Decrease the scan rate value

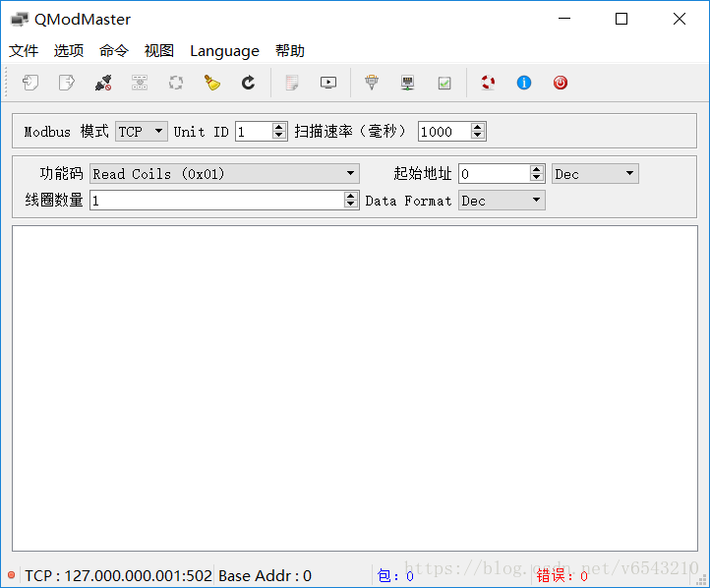tap(477, 136)
